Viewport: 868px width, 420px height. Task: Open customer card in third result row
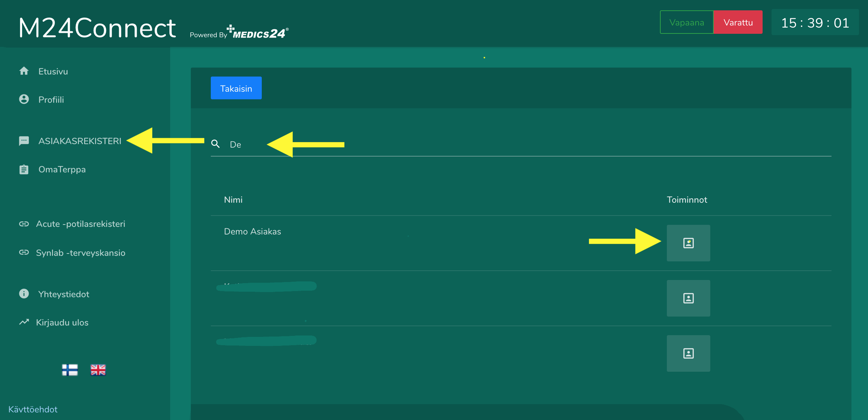coord(688,353)
